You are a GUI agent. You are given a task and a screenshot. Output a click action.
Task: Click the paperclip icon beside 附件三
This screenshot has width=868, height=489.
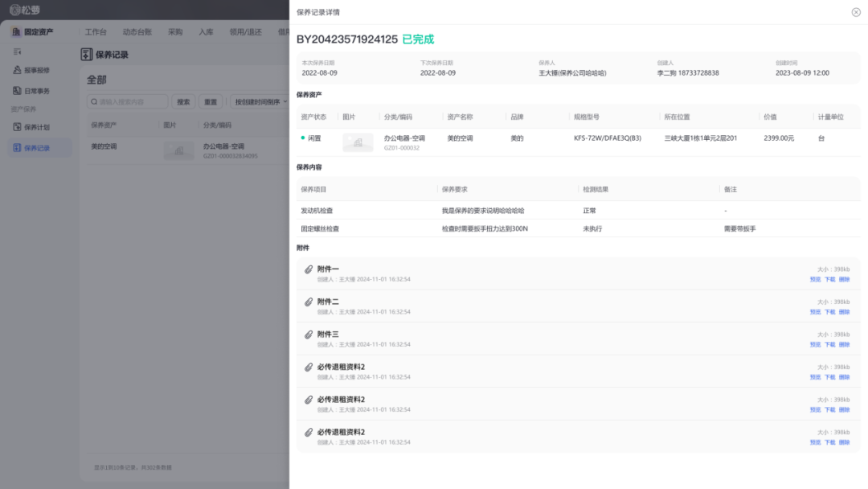309,335
